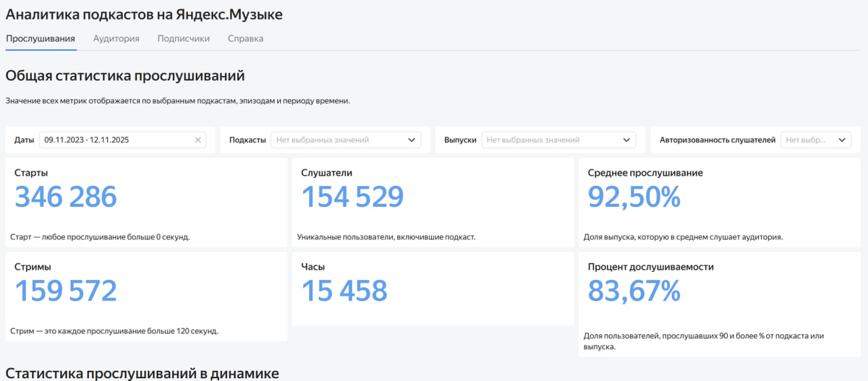Select the page heading Аналитика подкастов на Яндекс.Музыке
The width and height of the screenshot is (868, 381).
pos(144,14)
